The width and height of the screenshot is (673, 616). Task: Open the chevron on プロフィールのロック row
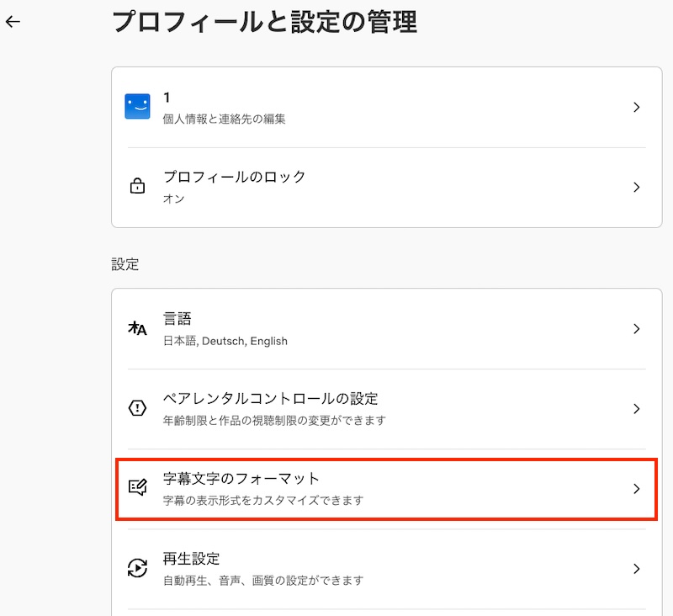pos(637,187)
